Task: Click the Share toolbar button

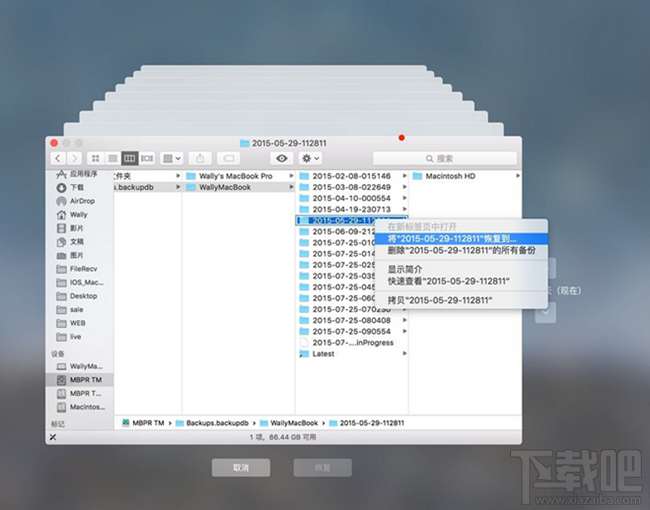Action: coord(200,158)
